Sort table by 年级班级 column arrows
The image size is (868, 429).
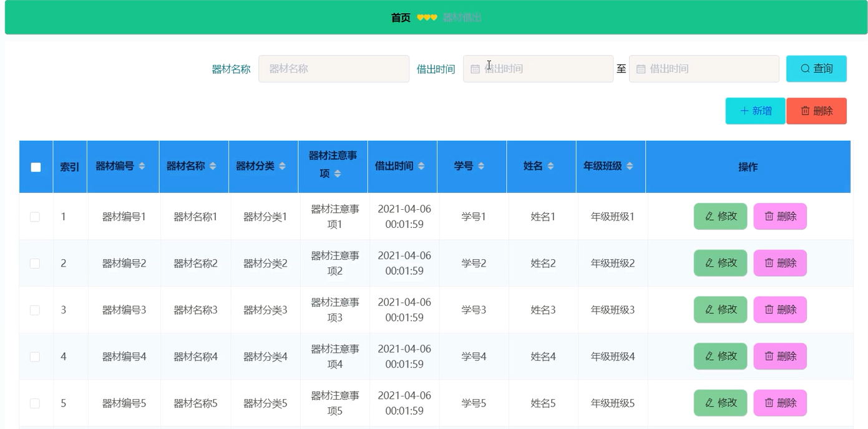(630, 166)
